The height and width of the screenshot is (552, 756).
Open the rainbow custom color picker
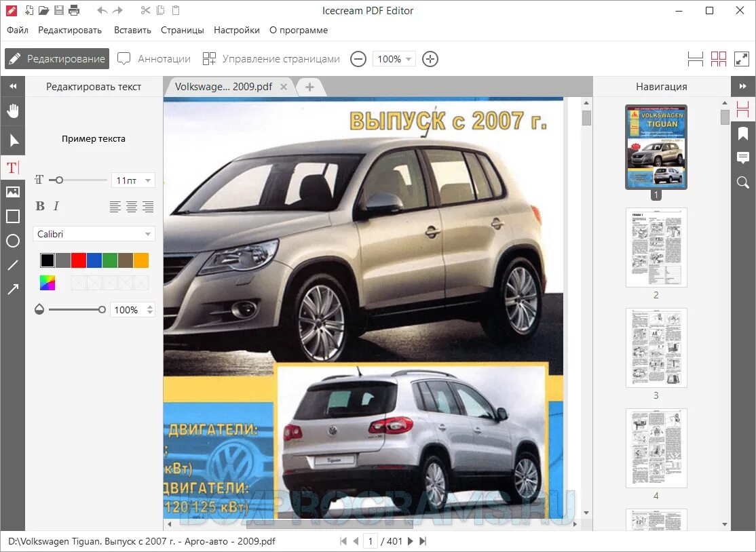click(x=48, y=283)
